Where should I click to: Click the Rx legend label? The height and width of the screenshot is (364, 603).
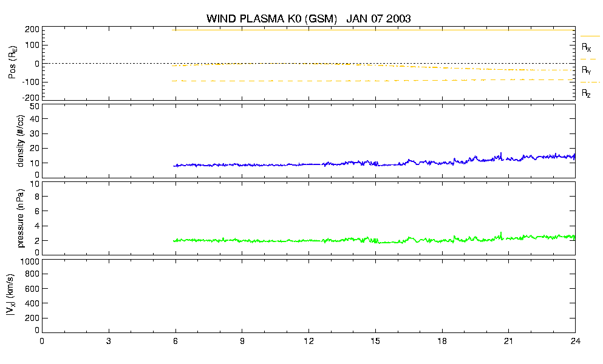(x=586, y=47)
